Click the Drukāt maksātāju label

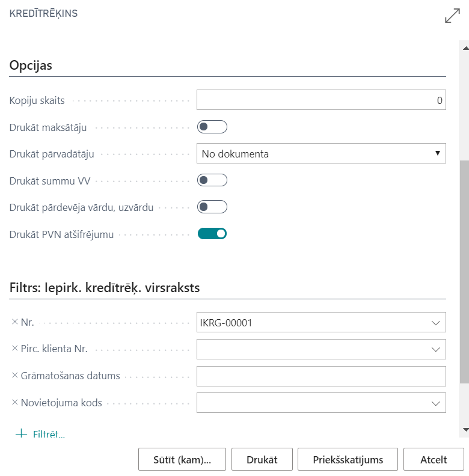point(48,127)
